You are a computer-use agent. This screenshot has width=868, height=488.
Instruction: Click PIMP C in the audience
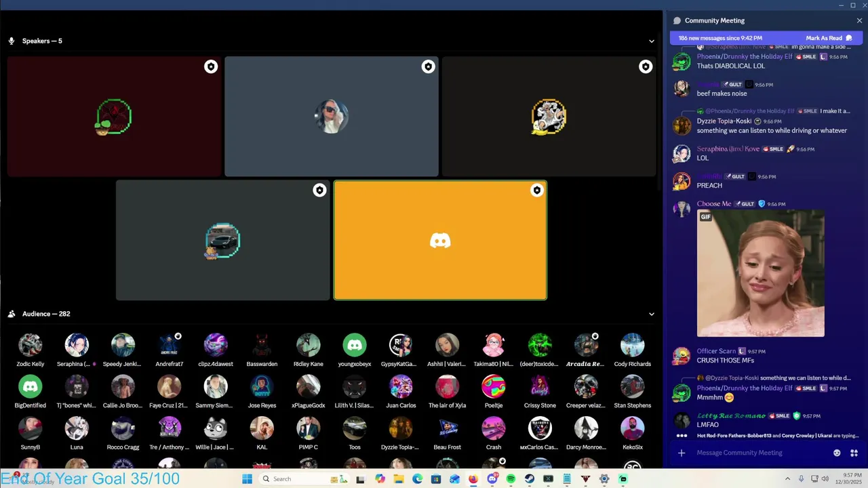[309, 434]
